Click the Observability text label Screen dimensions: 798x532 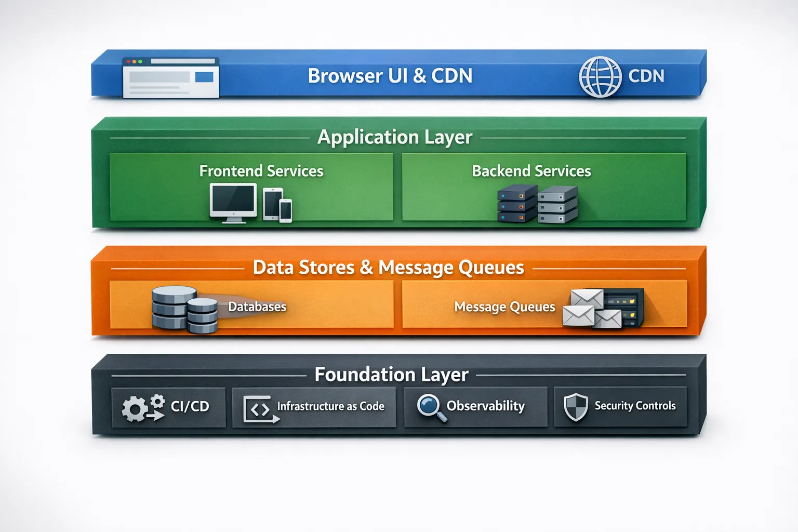point(485,406)
